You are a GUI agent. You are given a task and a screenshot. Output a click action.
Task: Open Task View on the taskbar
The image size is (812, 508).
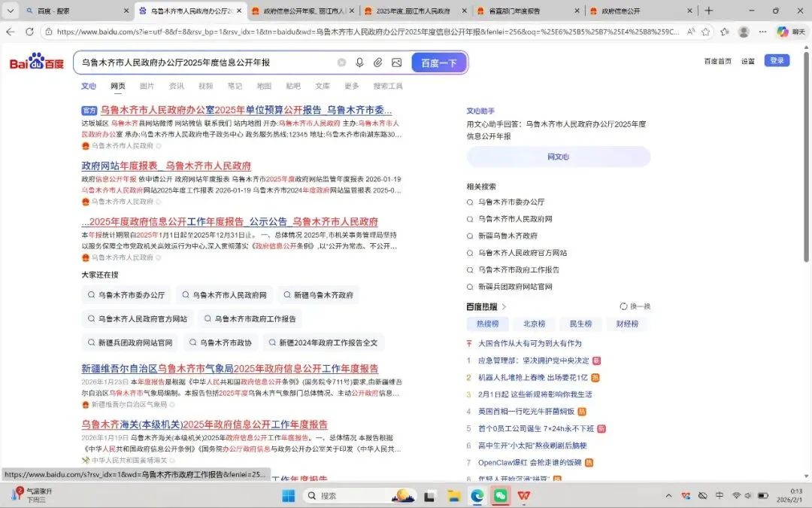pyautogui.click(x=429, y=495)
